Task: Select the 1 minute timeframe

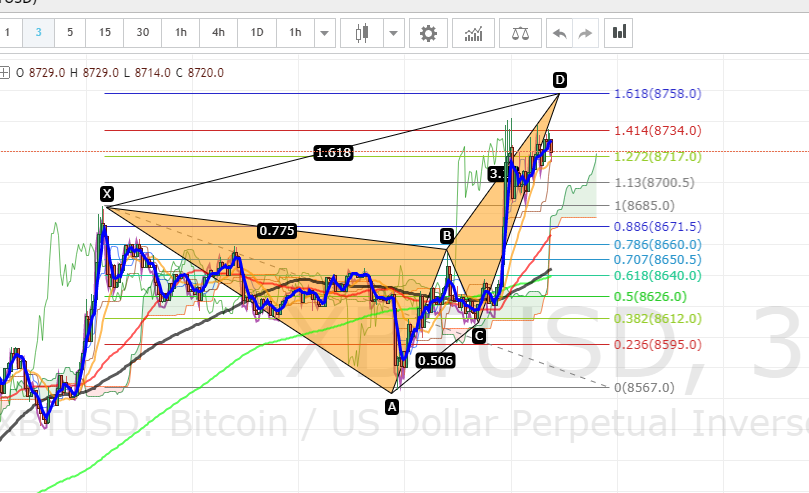Action: point(8,32)
